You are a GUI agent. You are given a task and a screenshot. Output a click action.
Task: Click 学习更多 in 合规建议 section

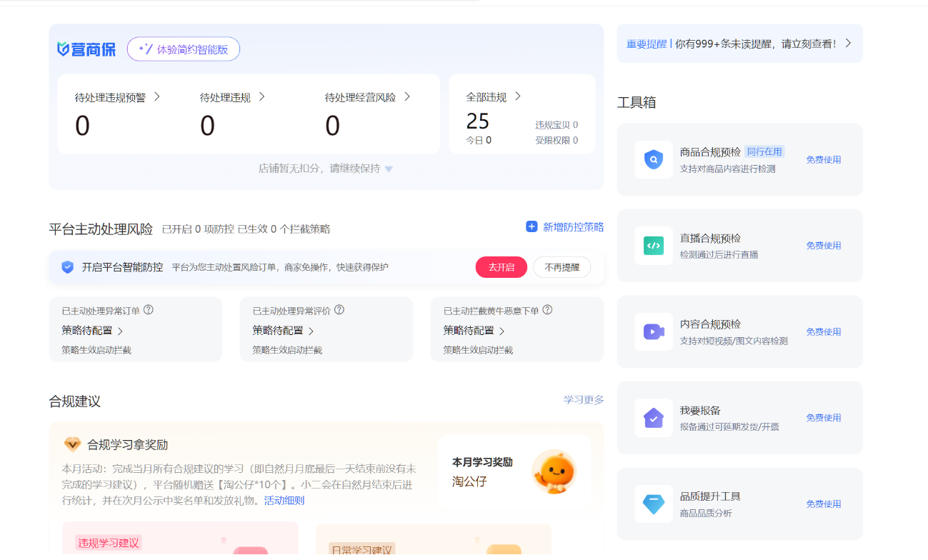click(583, 399)
